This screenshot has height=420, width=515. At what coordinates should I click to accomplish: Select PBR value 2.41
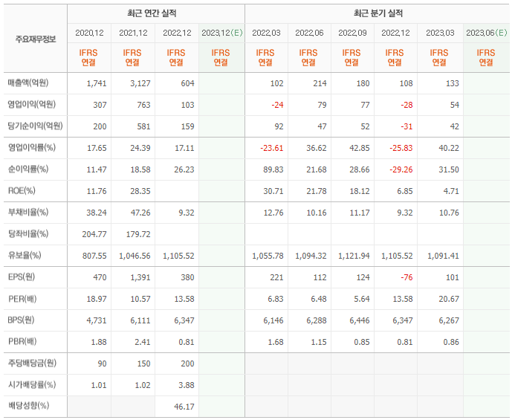coord(143,342)
